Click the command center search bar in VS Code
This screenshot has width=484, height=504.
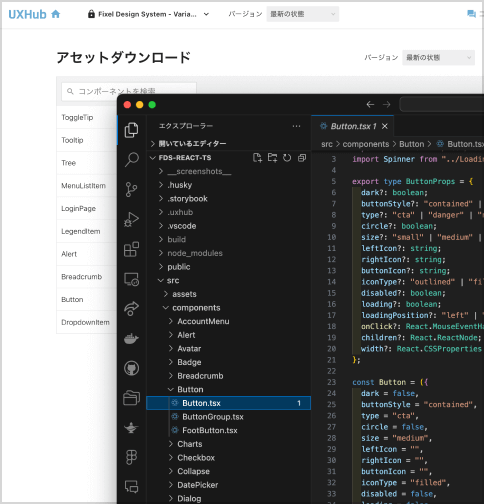click(x=442, y=105)
